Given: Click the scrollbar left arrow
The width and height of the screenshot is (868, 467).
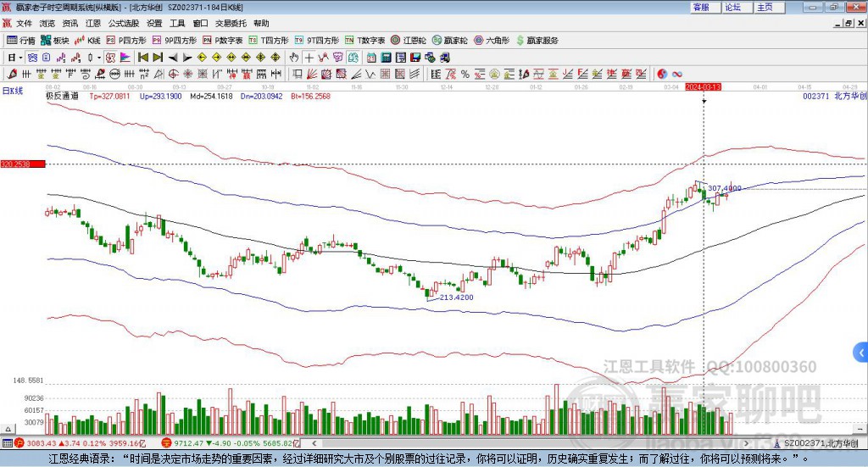Looking at the screenshot, I should 314,443.
